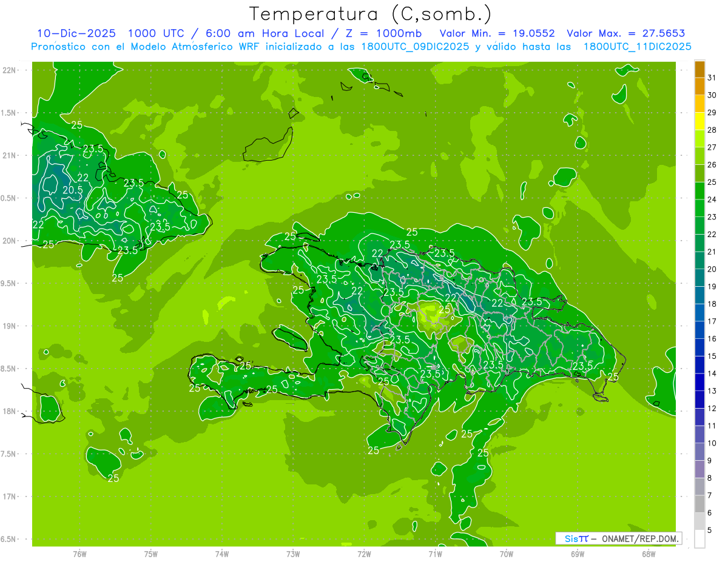
Task: Select the dark blue 13 degree legend swatch
Action: click(699, 383)
